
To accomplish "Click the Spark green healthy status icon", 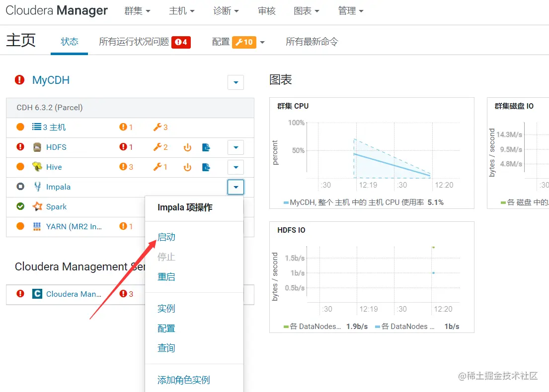I will (x=20, y=206).
